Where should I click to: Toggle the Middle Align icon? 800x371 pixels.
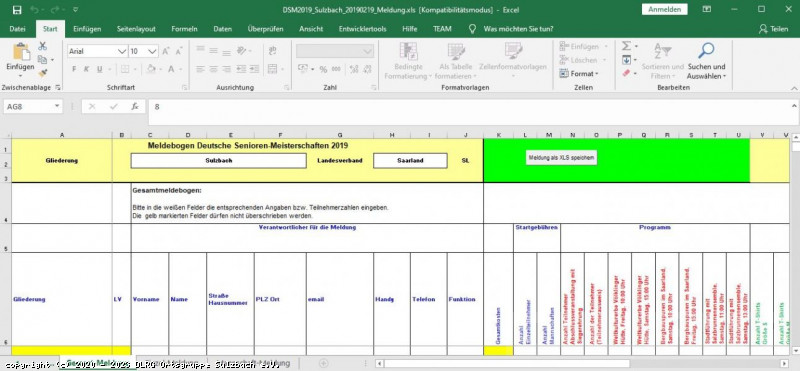pyautogui.click(x=214, y=50)
